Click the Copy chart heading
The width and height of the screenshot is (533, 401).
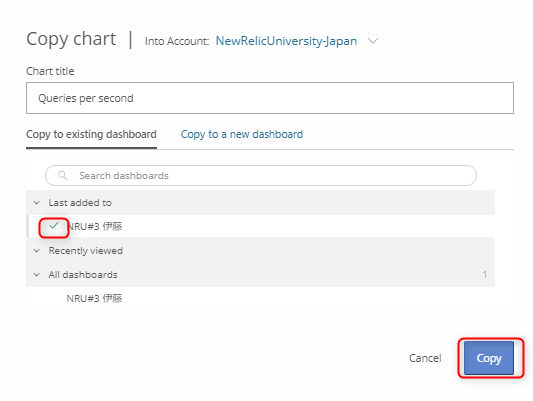(x=71, y=39)
